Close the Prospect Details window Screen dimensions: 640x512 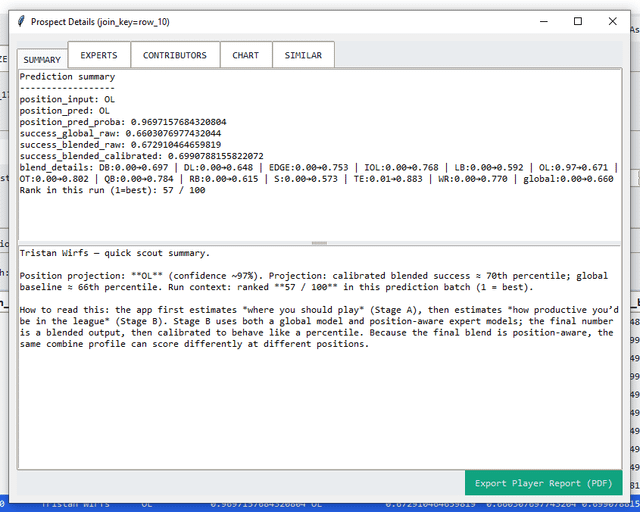(x=621, y=21)
